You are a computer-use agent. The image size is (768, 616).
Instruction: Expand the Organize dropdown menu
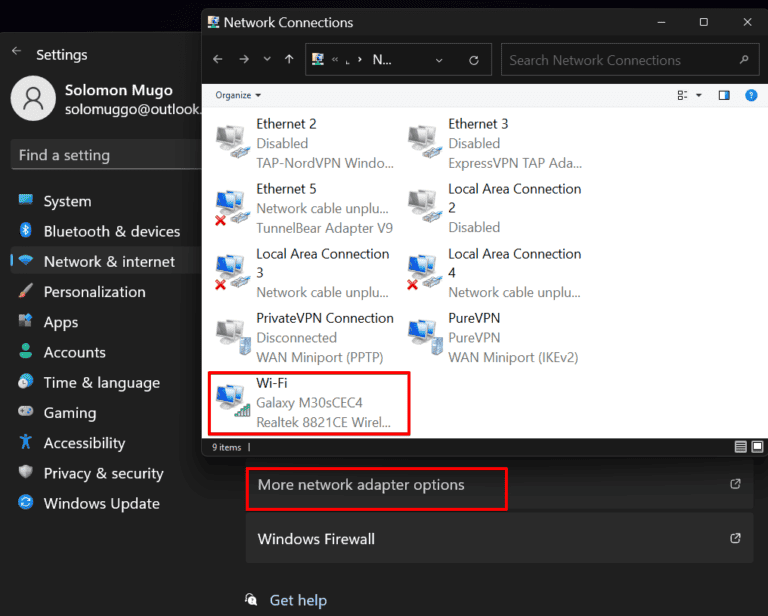(238, 95)
